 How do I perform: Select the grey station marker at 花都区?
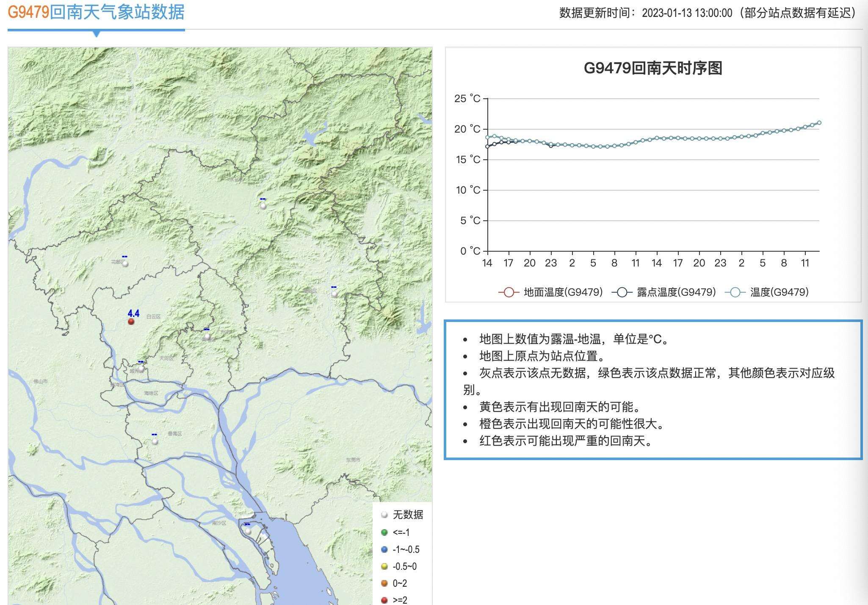click(x=125, y=264)
